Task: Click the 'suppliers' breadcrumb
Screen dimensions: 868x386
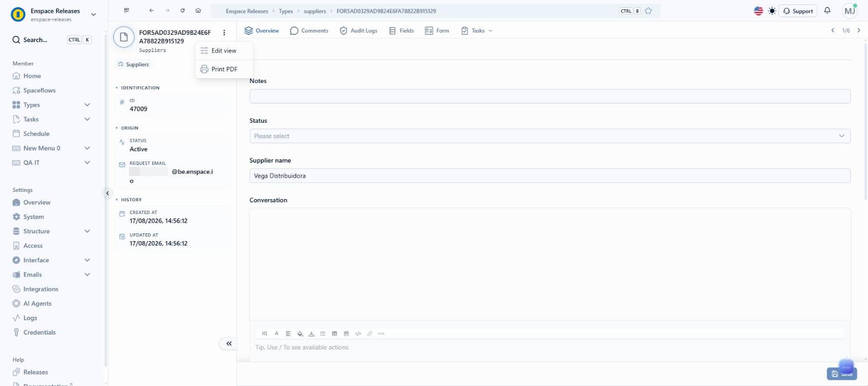Action: (x=314, y=11)
